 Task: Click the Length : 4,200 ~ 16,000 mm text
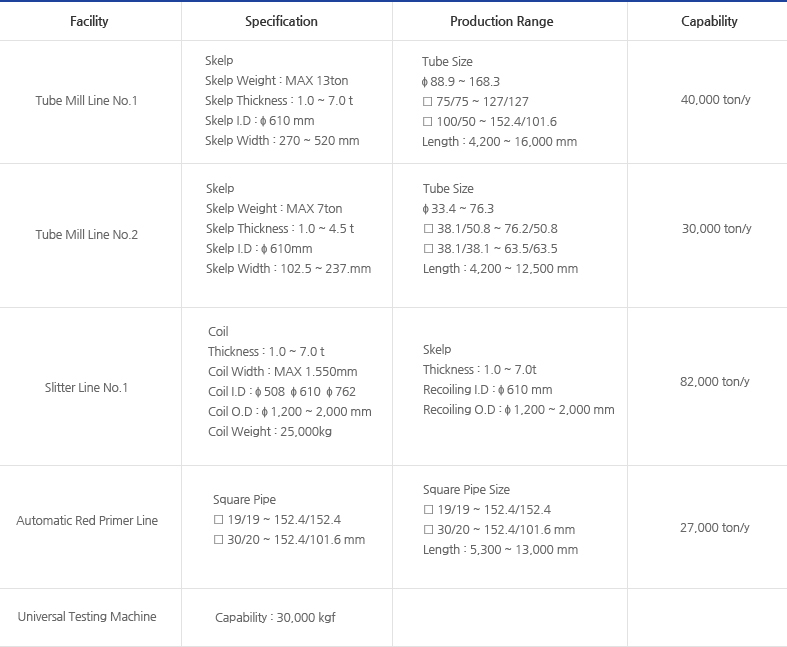[x=499, y=142]
